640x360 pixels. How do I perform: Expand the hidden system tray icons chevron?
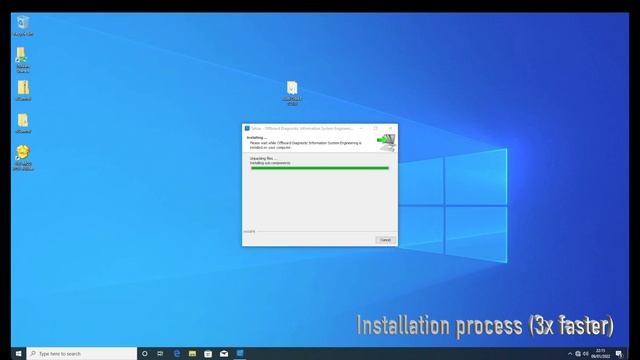coord(570,354)
